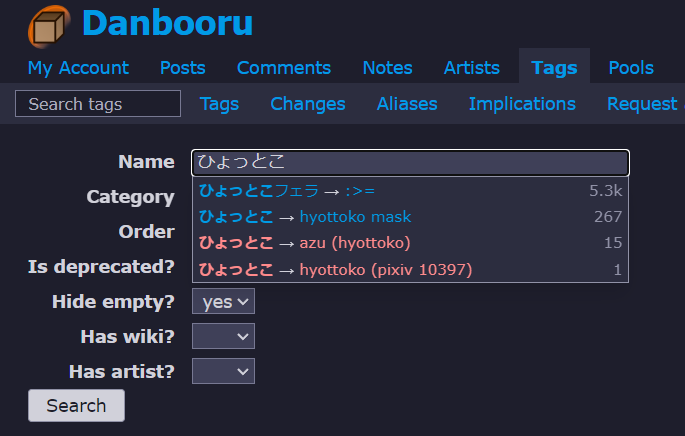685x436 pixels.
Task: Click the Search button
Action: [x=76, y=405]
